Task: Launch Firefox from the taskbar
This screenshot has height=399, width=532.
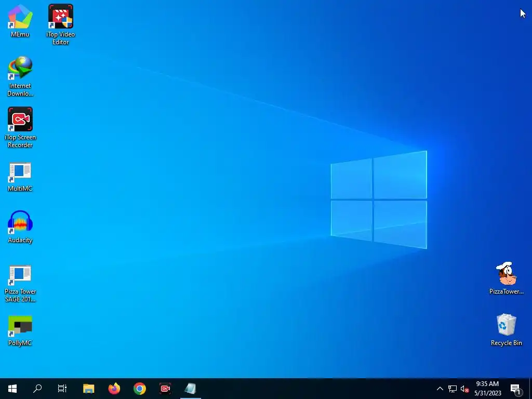Action: tap(114, 389)
